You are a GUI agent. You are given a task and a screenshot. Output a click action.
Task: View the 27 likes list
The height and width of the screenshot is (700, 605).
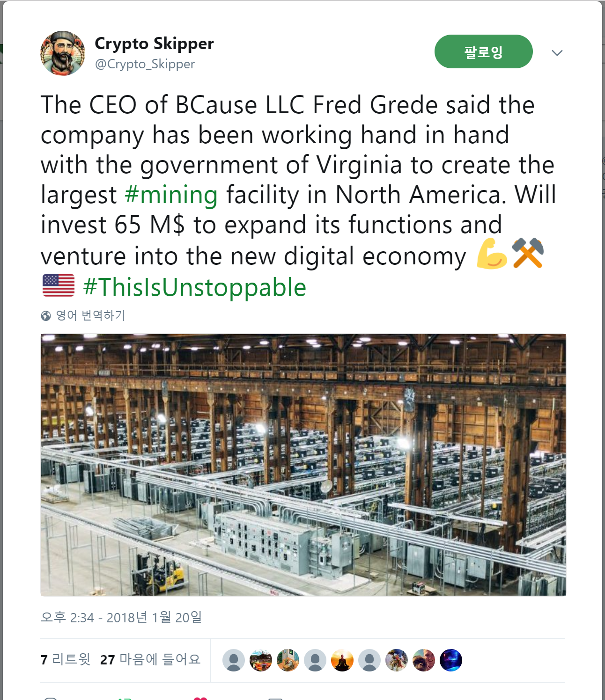click(x=150, y=659)
